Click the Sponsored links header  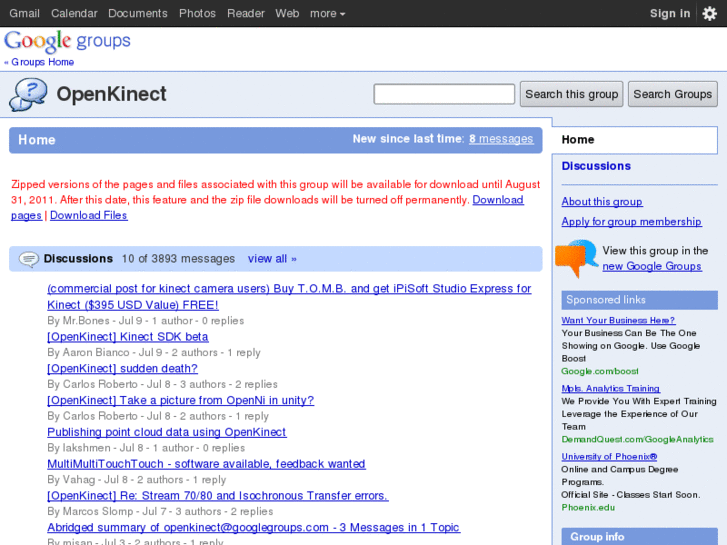[x=639, y=300]
